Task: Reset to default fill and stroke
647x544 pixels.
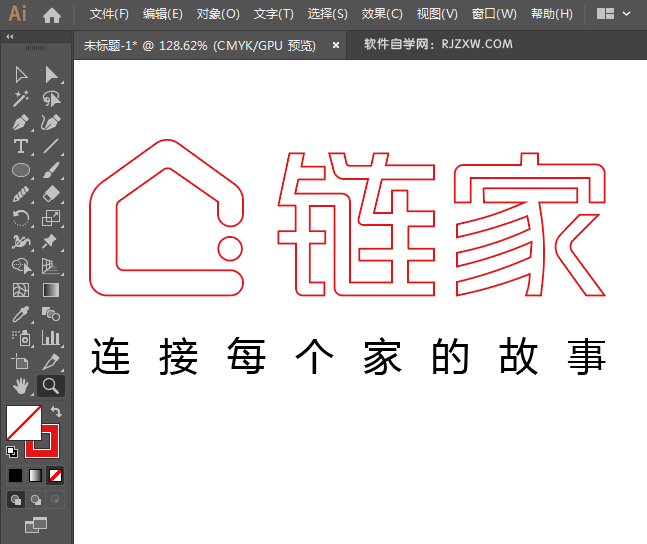Action: [x=12, y=452]
